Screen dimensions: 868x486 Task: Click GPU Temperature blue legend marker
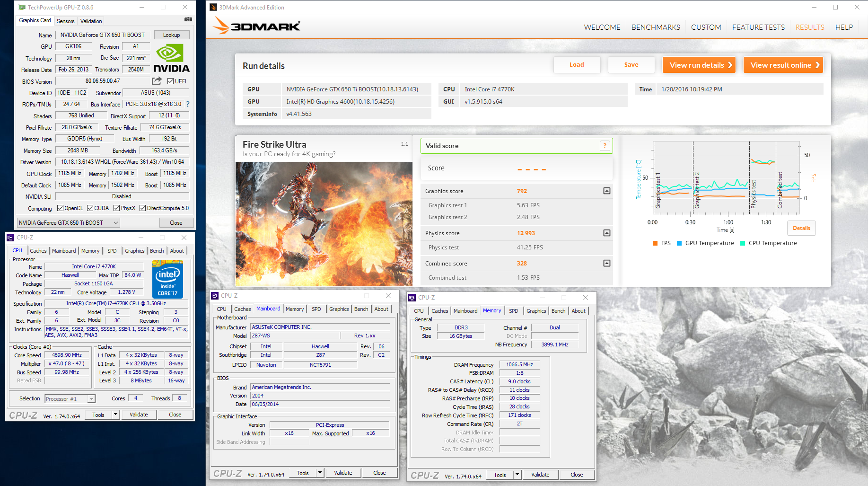(679, 243)
